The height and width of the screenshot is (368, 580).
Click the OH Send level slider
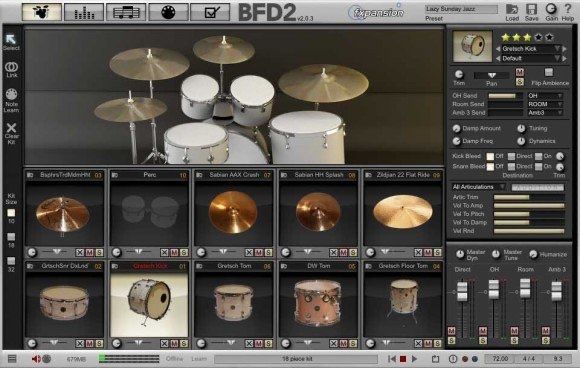(x=505, y=96)
